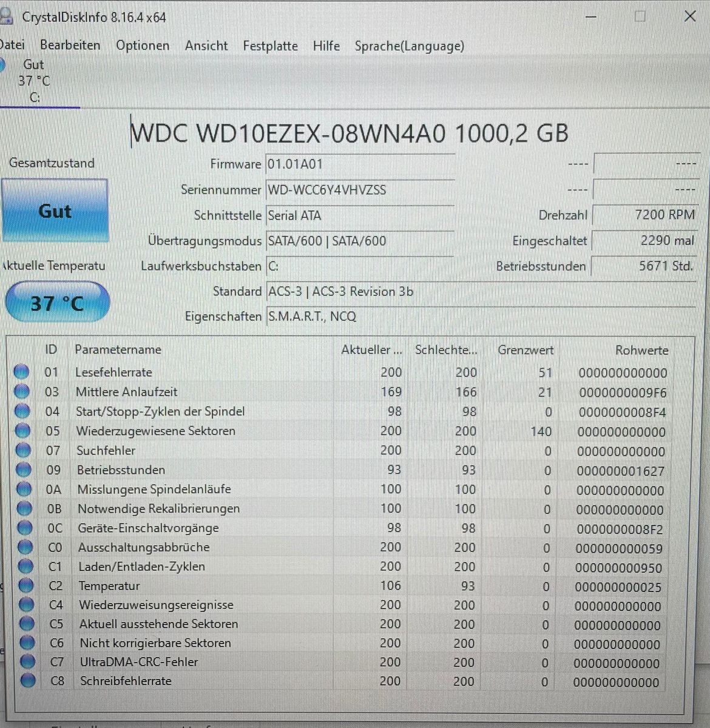Click the Eigenschaften field S.M.A.R.T., NCQ
Viewport: 710px width, 728px height.
[x=481, y=316]
